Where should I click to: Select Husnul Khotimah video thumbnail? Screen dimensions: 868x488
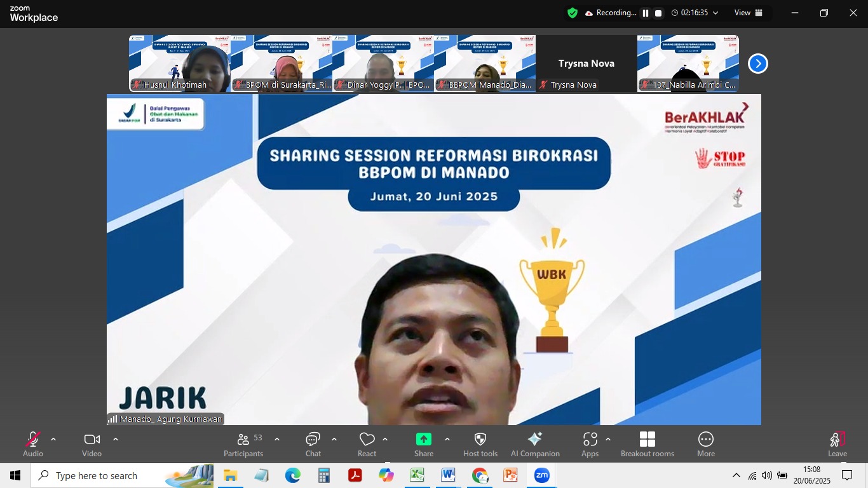(180, 64)
